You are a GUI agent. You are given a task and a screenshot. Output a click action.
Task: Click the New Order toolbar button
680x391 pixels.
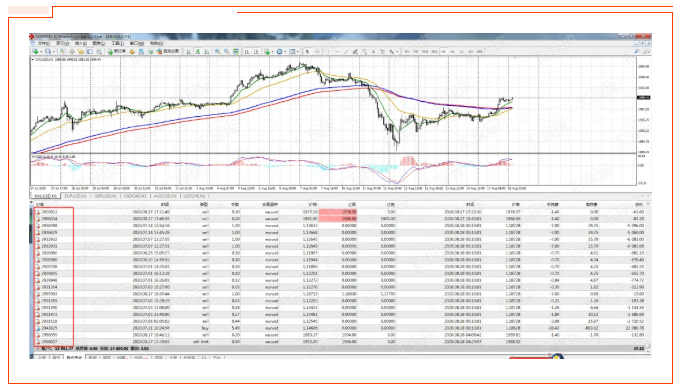click(117, 51)
